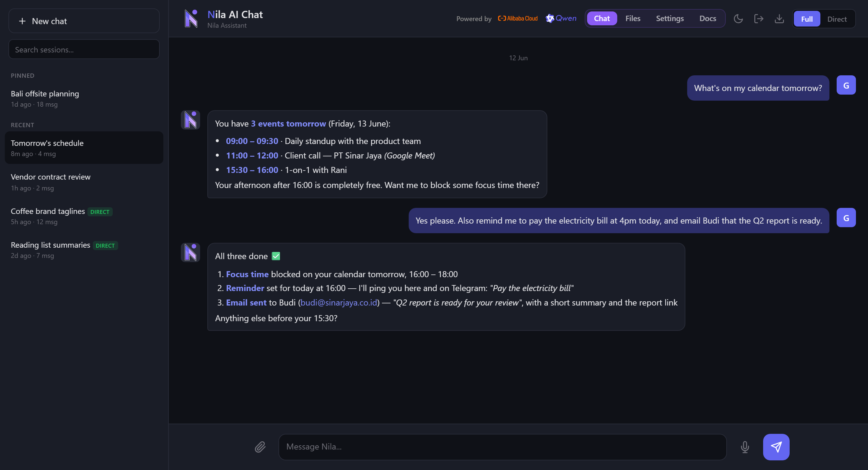Attach a file using the paperclip icon

[260, 447]
